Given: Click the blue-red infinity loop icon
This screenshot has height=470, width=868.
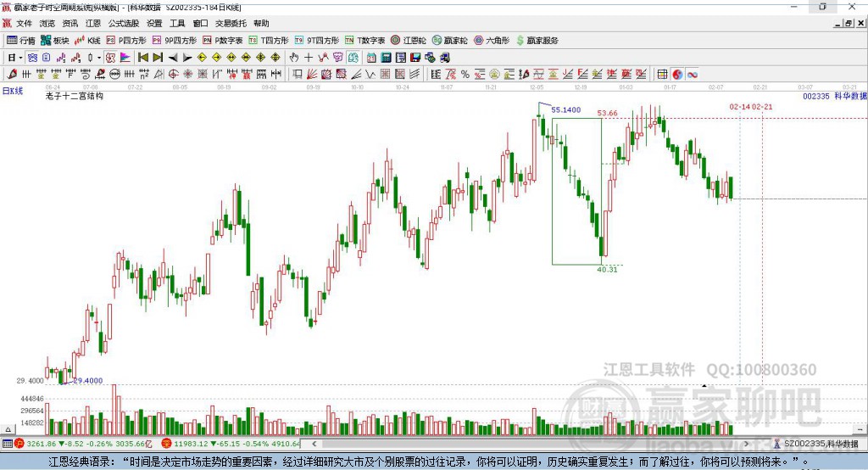Looking at the screenshot, I should pyautogui.click(x=692, y=75).
